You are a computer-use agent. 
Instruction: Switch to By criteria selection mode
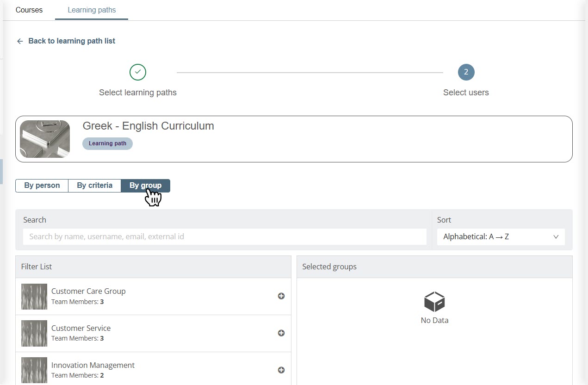pyautogui.click(x=94, y=186)
